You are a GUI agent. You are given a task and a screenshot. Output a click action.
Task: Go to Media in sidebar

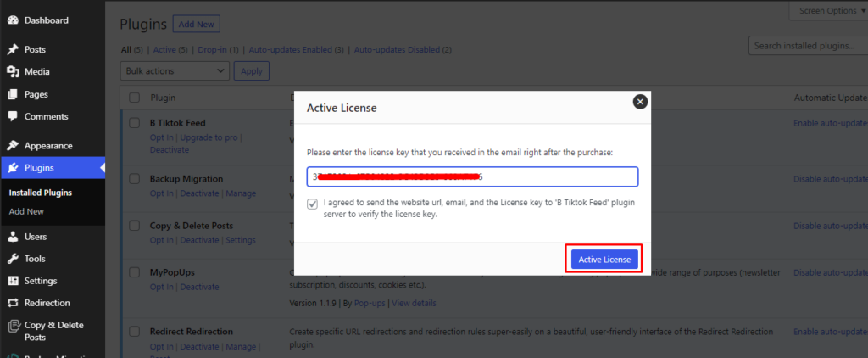[x=36, y=72]
